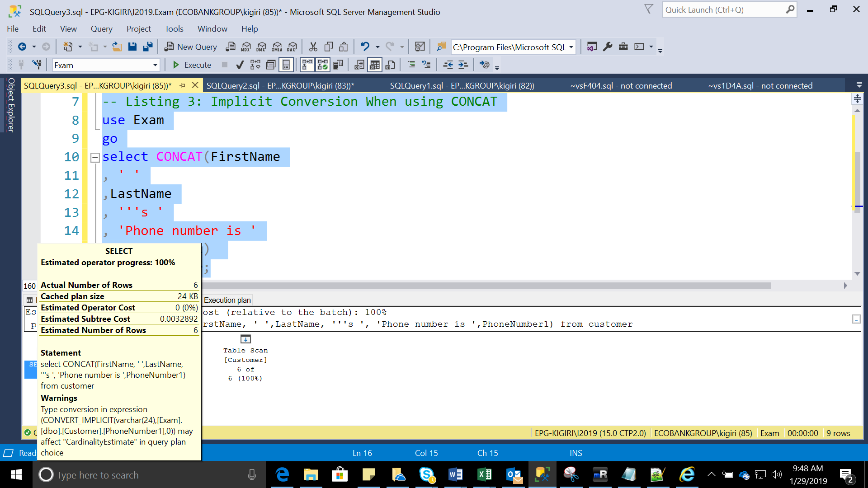Open the Object Explorer side panel
This screenshot has height=488, width=868.
pos(11,105)
